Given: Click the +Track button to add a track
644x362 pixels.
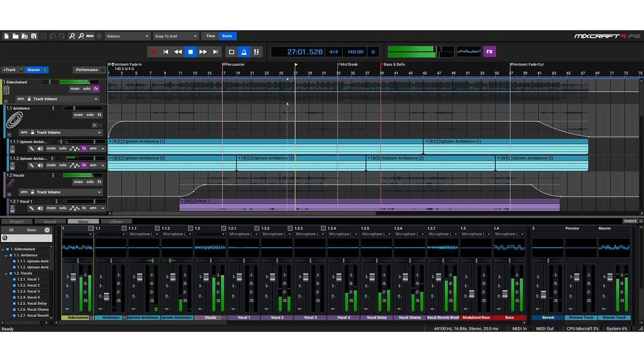Looking at the screenshot, I should (x=10, y=70).
